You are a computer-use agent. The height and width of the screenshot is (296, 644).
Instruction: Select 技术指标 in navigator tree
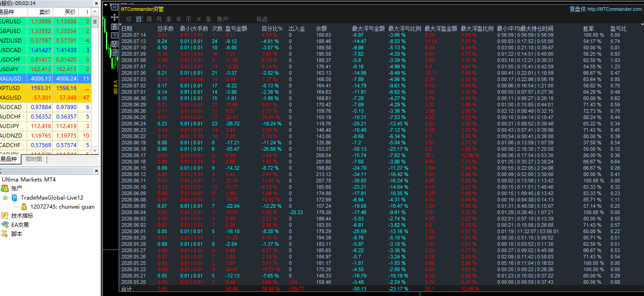click(22, 215)
